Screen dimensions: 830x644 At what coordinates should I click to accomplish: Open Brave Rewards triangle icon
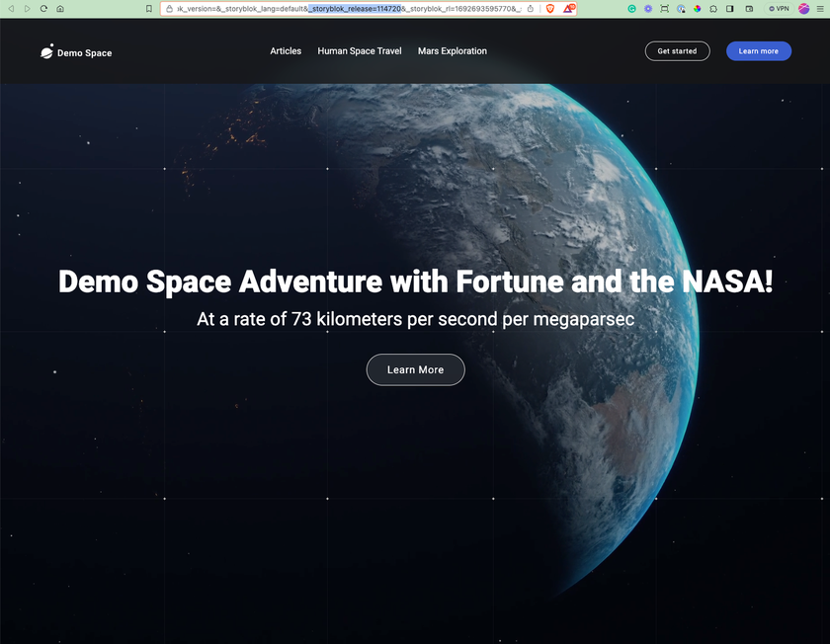click(x=568, y=9)
